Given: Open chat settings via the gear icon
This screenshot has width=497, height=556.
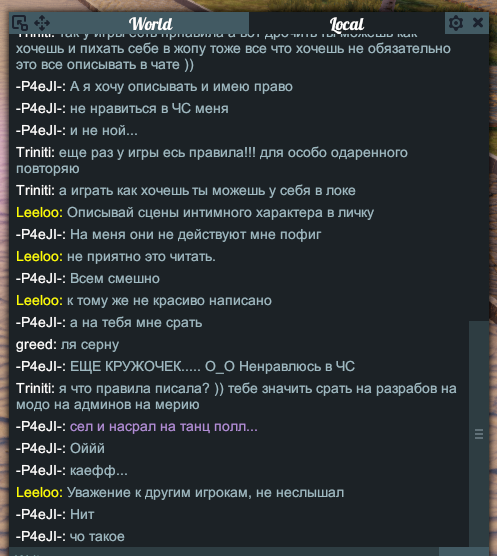Looking at the screenshot, I should pos(456,23).
